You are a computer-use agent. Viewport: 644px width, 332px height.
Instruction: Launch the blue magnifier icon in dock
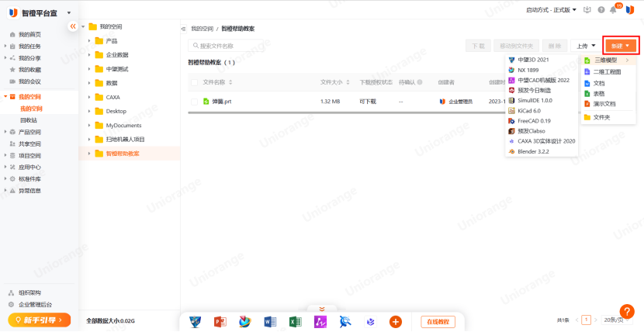pos(345,322)
